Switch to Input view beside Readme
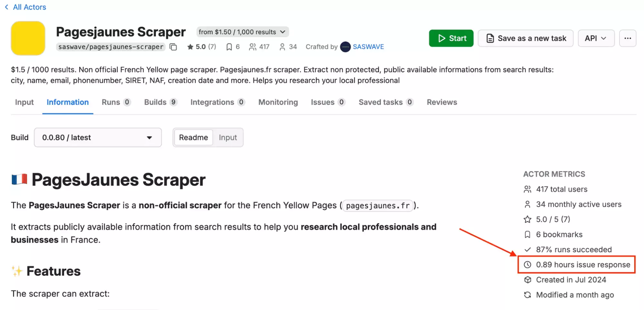Screen dimensions: 644x310 228,137
